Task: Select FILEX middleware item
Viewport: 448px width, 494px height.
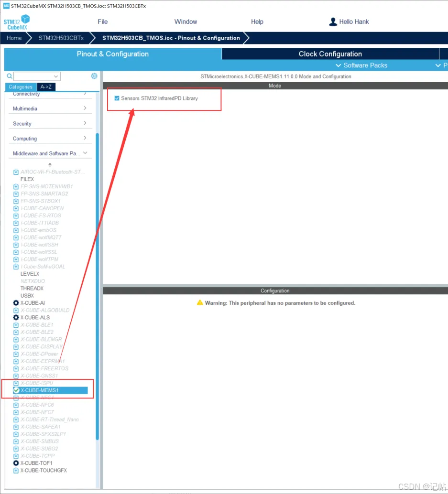Action: [27, 179]
